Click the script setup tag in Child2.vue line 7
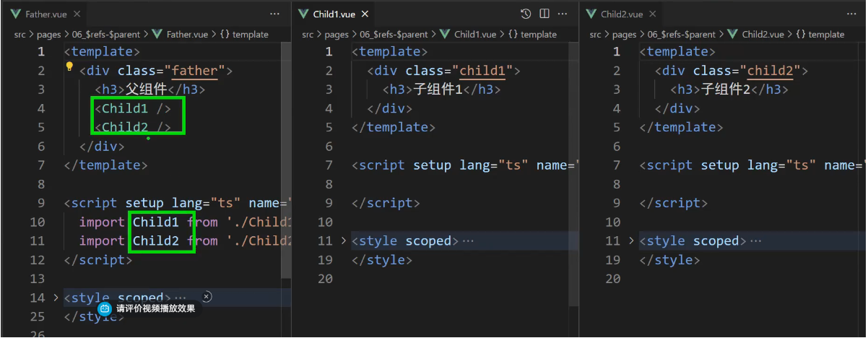Screen dimensions: 868x338 pyautogui.click(x=753, y=165)
